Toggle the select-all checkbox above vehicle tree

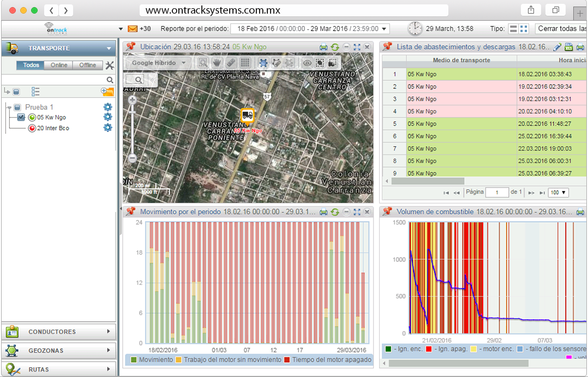point(16,92)
